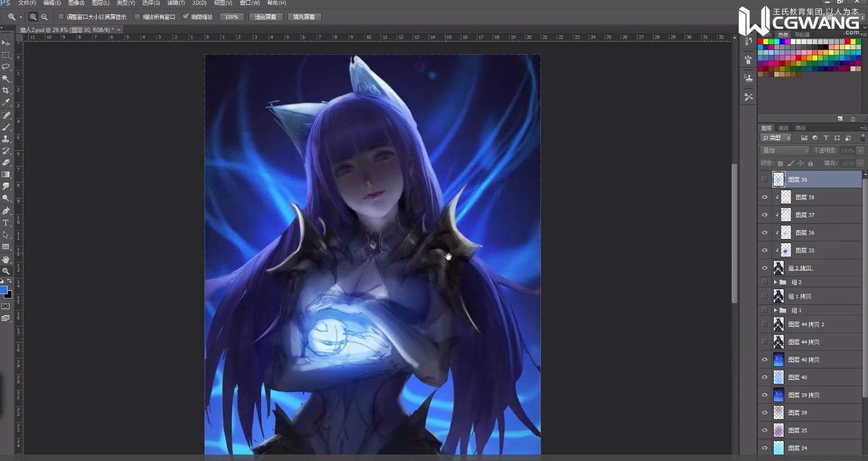The image size is (868, 461).
Task: Select the Eraser tool
Action: (6, 162)
